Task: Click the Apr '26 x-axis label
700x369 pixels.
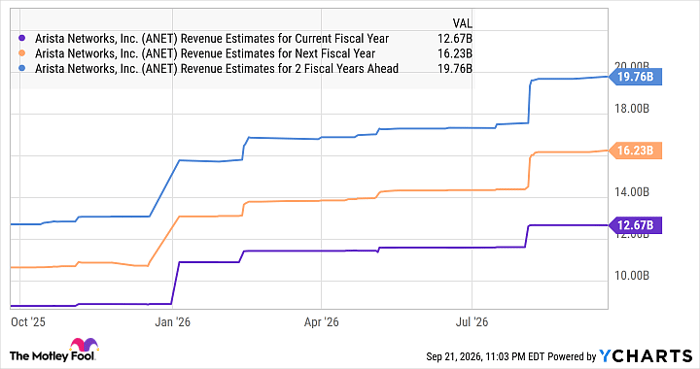Action: 321,322
